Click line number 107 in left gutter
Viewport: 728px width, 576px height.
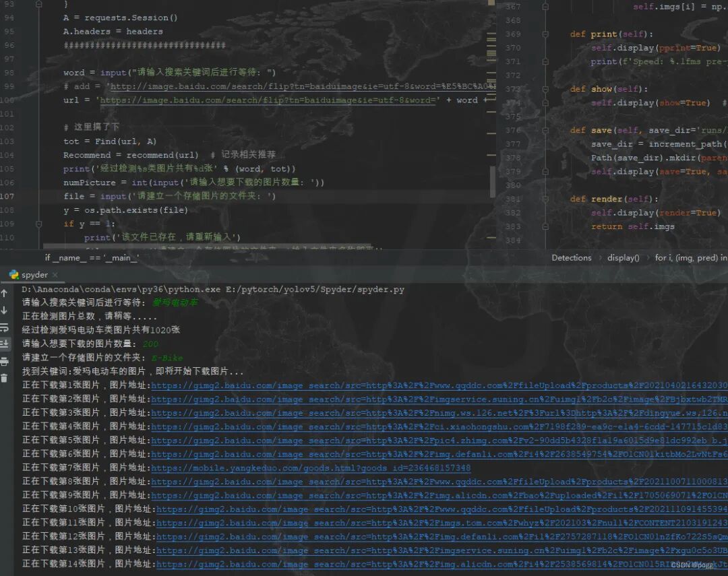pos(7,196)
